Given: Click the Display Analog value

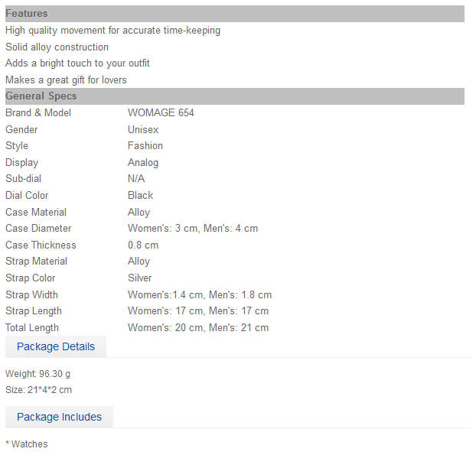Looking at the screenshot, I should point(144,164).
